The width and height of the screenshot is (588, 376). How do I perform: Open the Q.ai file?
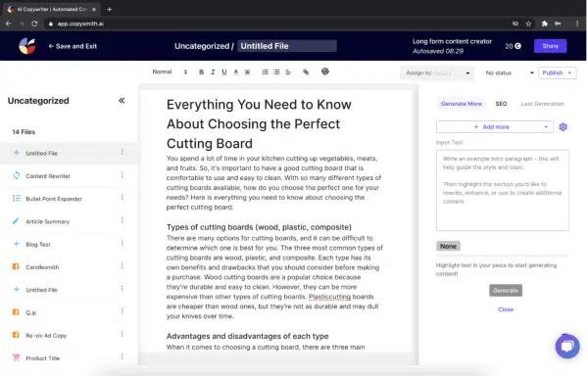tap(30, 312)
